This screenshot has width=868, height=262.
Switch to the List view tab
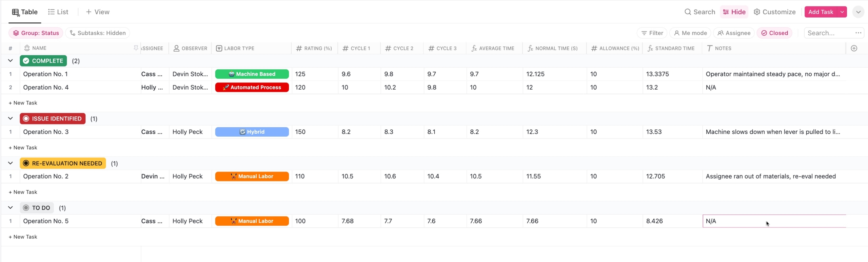[58, 12]
